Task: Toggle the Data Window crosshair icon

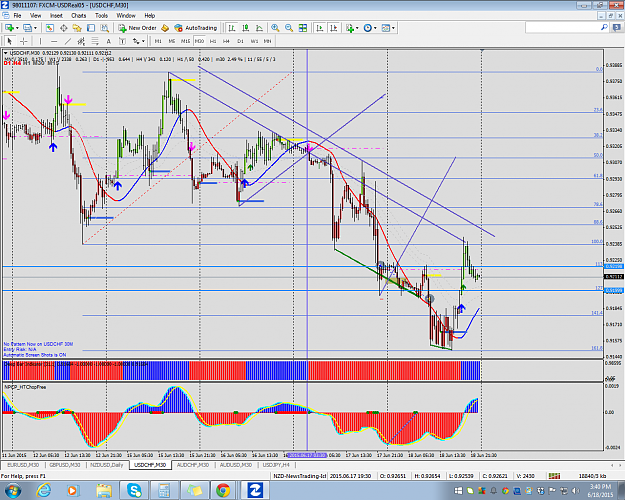Action: click(x=63, y=28)
